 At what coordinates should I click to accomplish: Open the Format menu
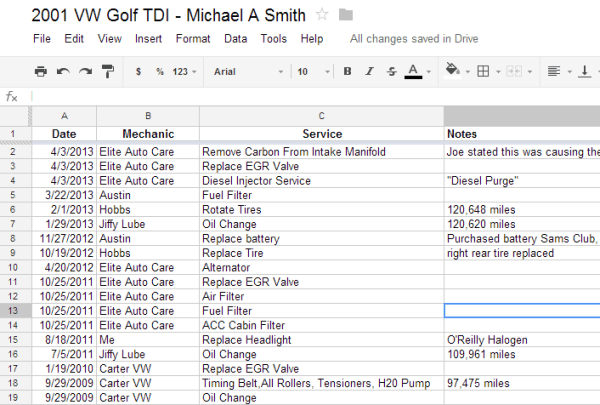point(193,39)
